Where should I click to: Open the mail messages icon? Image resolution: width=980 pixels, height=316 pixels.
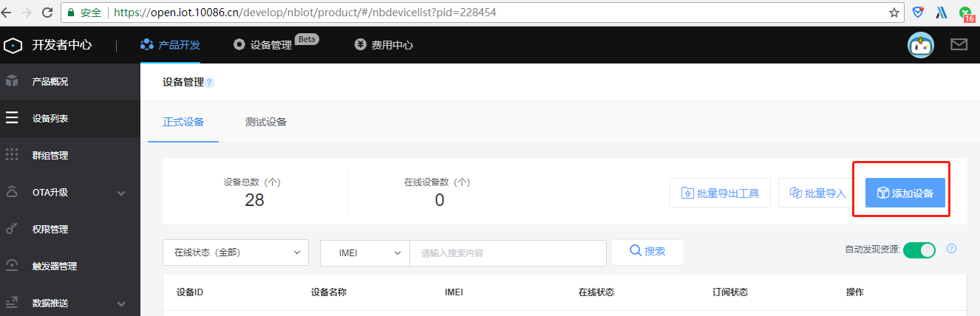click(x=959, y=44)
